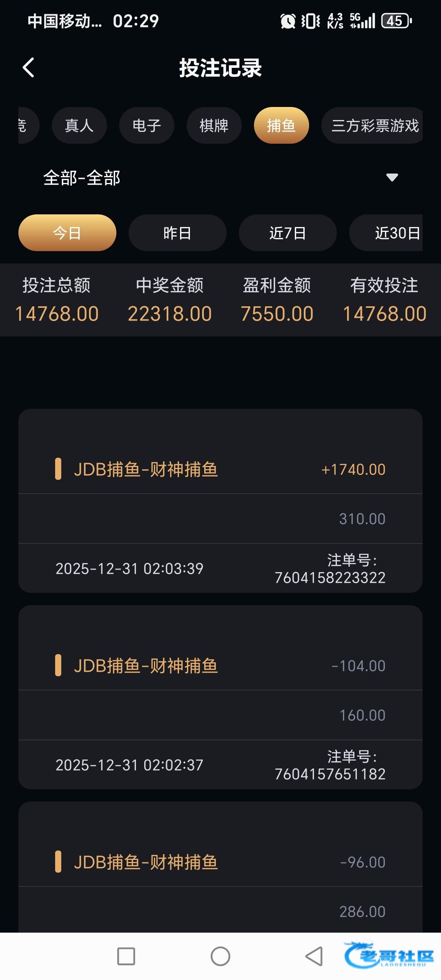441x980 pixels.
Task: Tap the 5G signal strength icon
Action: [362, 21]
